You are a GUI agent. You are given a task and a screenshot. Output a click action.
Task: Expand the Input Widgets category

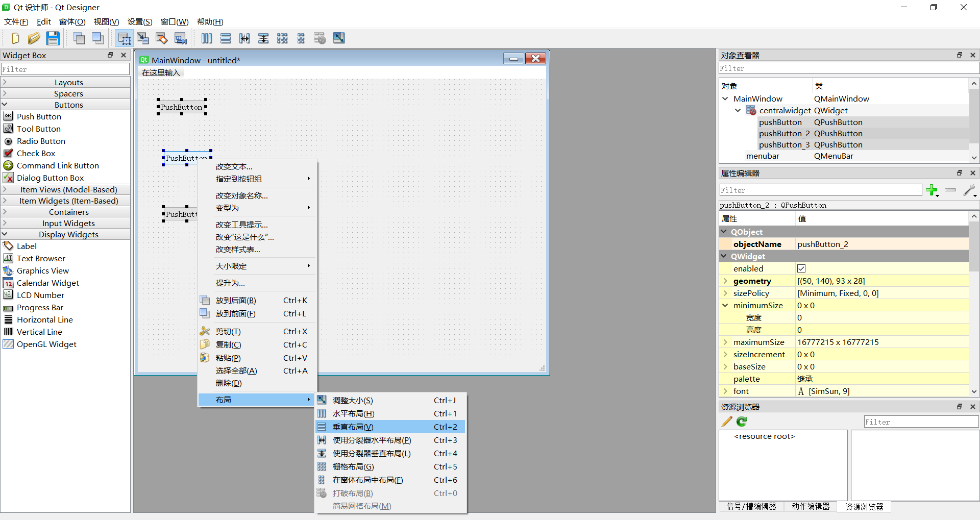tap(5, 223)
